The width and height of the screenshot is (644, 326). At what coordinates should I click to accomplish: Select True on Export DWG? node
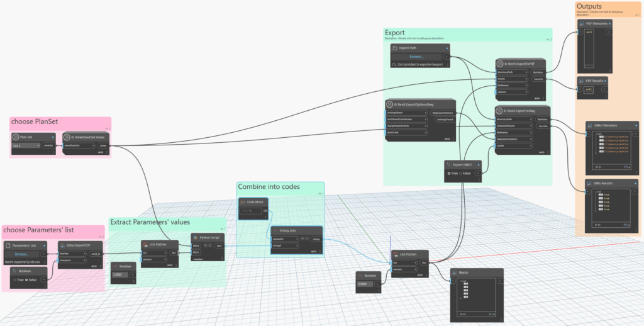tap(449, 173)
